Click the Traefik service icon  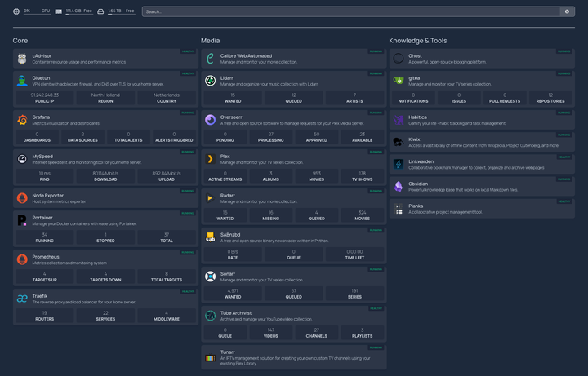[x=22, y=299]
